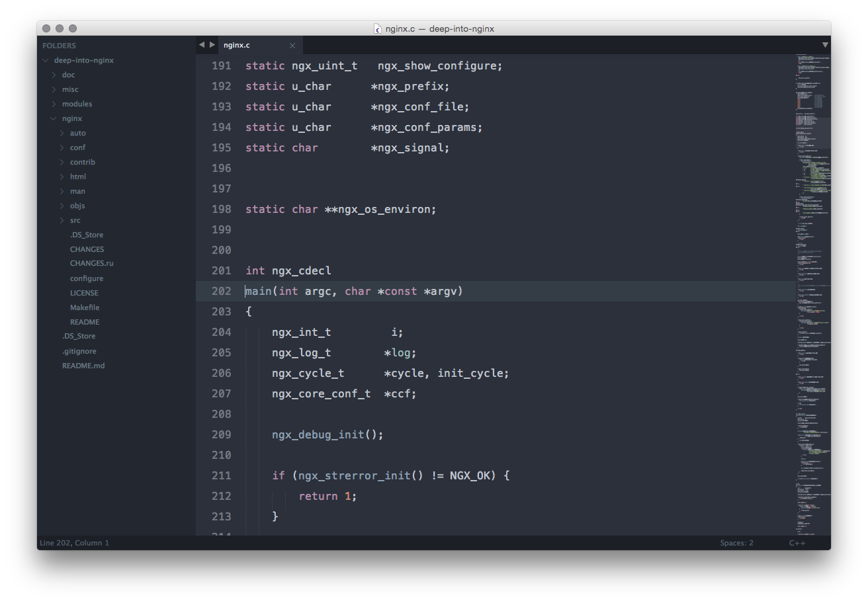Select the modules folder name

tap(77, 104)
